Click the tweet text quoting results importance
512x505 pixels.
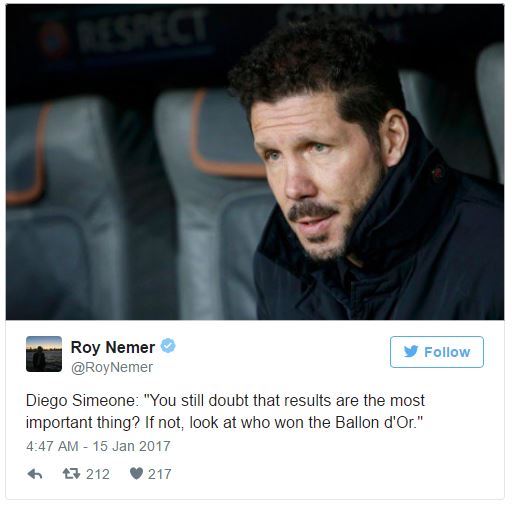[225, 411]
